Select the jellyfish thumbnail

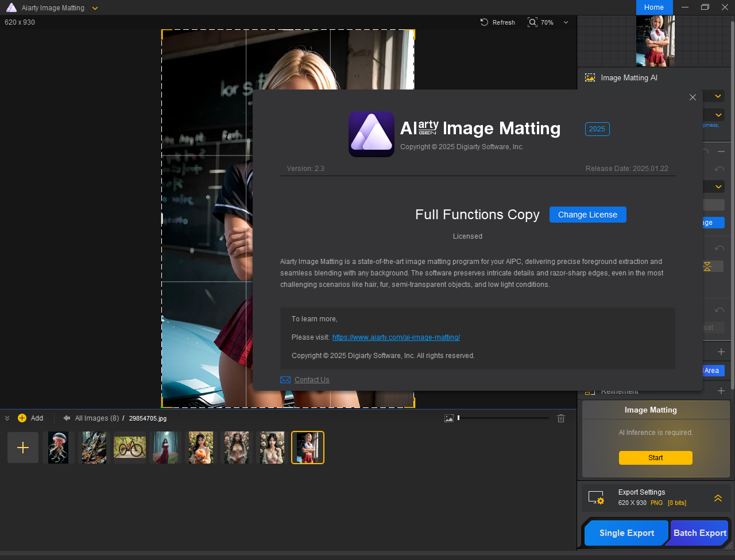[x=58, y=448]
